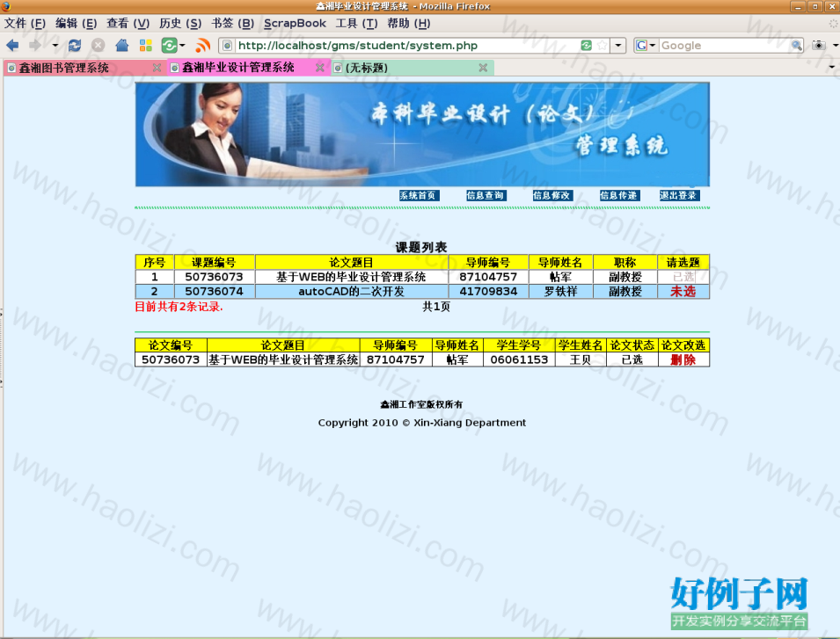
Task: Click the red 删除 link for thesis 50736073
Action: [683, 359]
